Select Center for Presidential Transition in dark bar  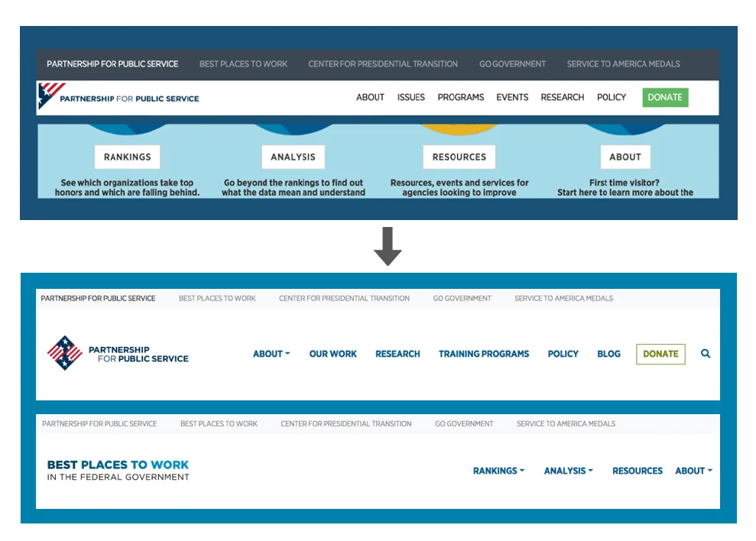383,63
